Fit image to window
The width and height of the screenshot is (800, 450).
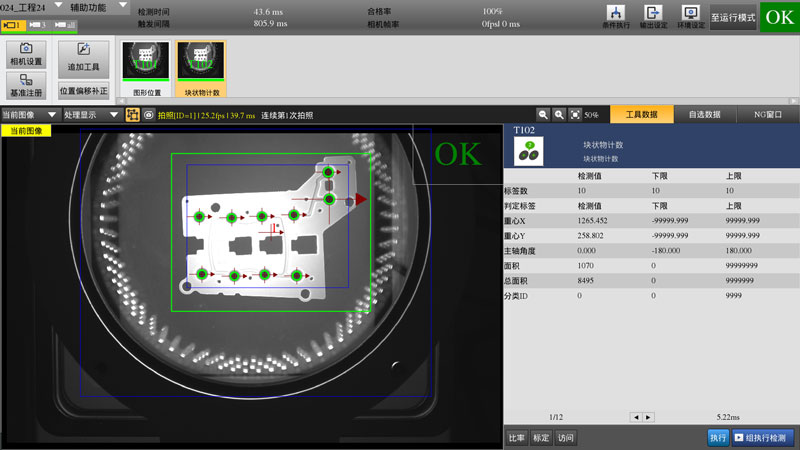[x=575, y=115]
